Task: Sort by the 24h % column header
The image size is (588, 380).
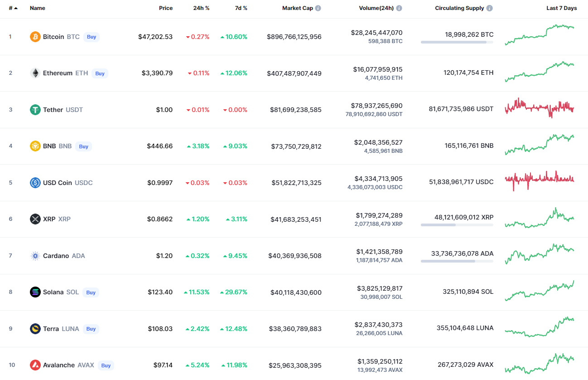Action: (x=201, y=8)
